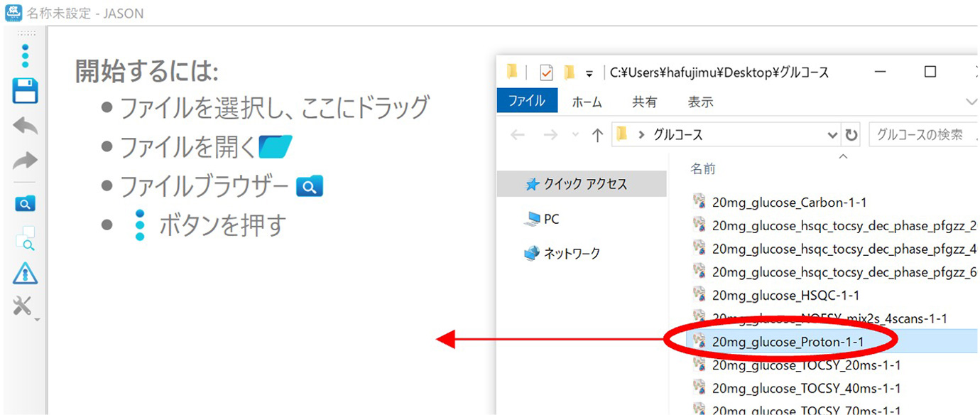Switch to the ホーム ribbon tab
The height and width of the screenshot is (415, 980).
point(587,102)
